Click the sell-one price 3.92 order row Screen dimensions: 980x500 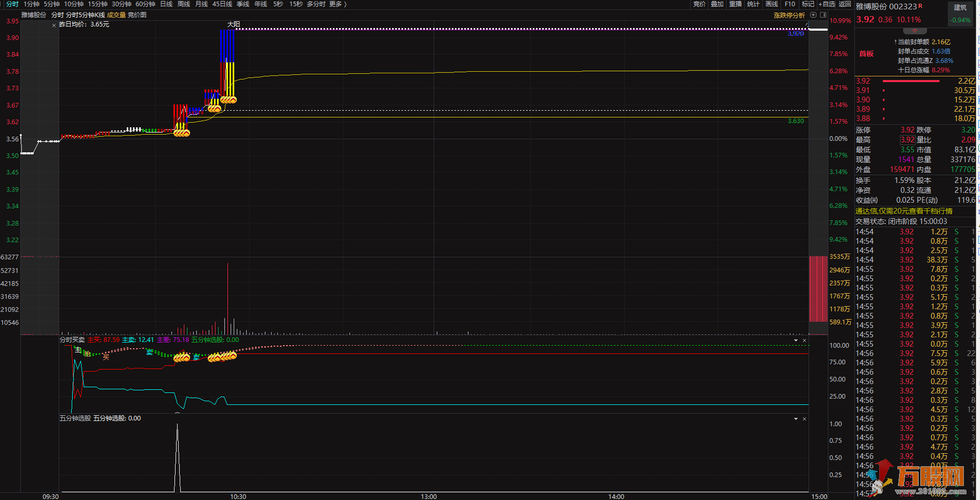916,81
